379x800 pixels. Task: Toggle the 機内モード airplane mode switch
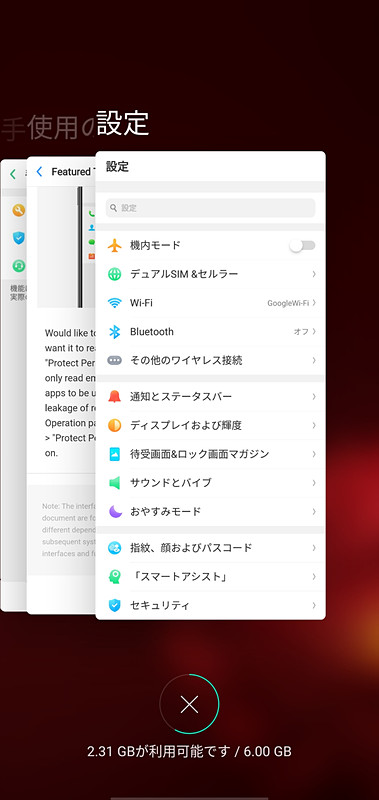click(302, 246)
